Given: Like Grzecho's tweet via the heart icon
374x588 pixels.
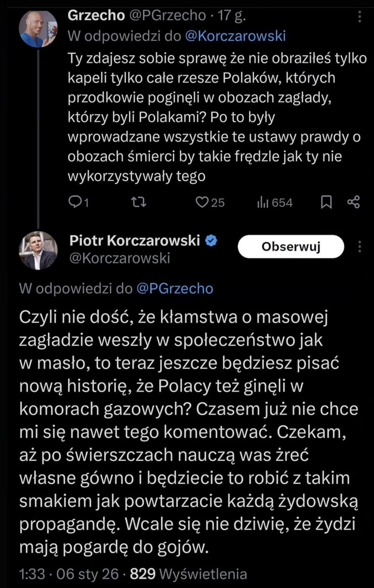Looking at the screenshot, I should tap(201, 202).
